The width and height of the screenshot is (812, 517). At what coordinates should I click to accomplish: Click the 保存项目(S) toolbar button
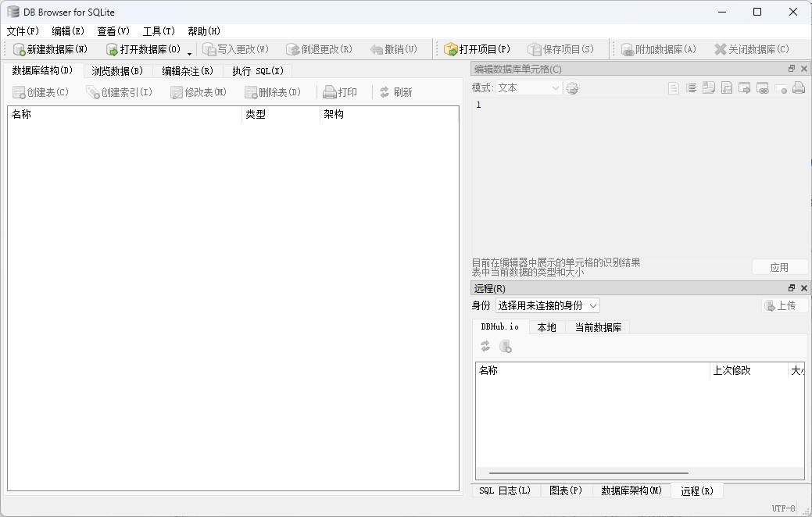(x=561, y=49)
